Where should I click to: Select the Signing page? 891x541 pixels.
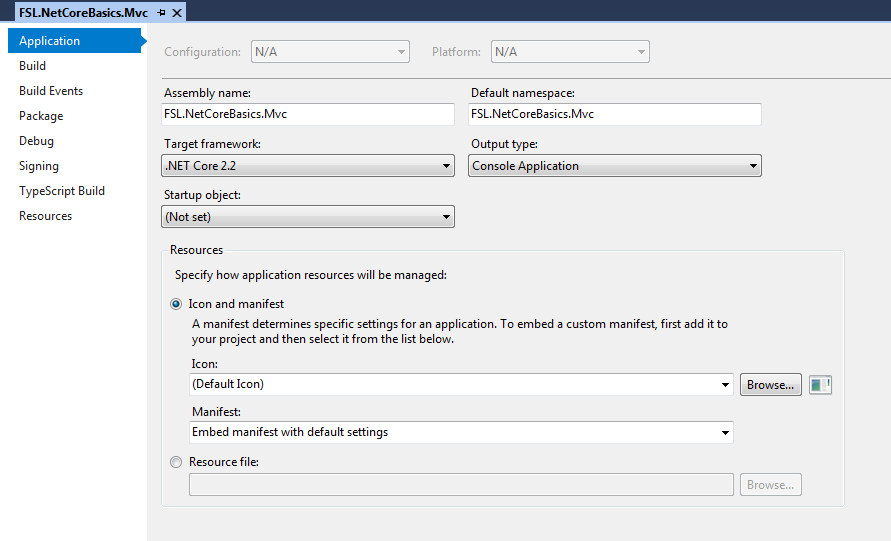coord(39,166)
